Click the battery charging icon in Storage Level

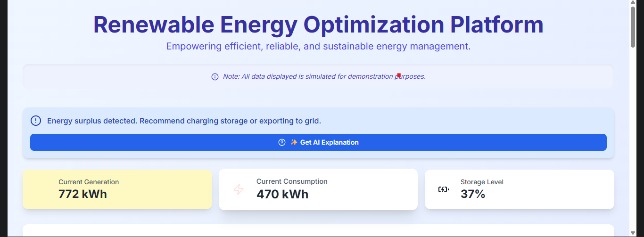tap(443, 189)
